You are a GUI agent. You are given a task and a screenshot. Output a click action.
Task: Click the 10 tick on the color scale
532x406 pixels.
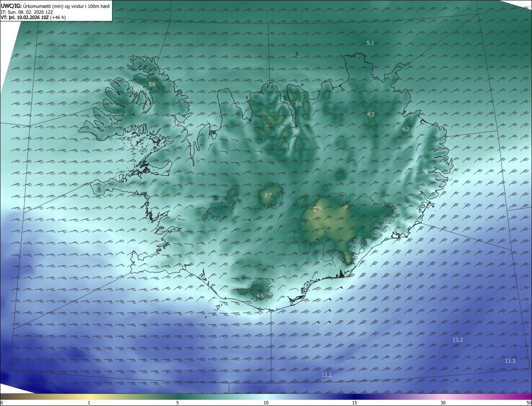[266, 403]
